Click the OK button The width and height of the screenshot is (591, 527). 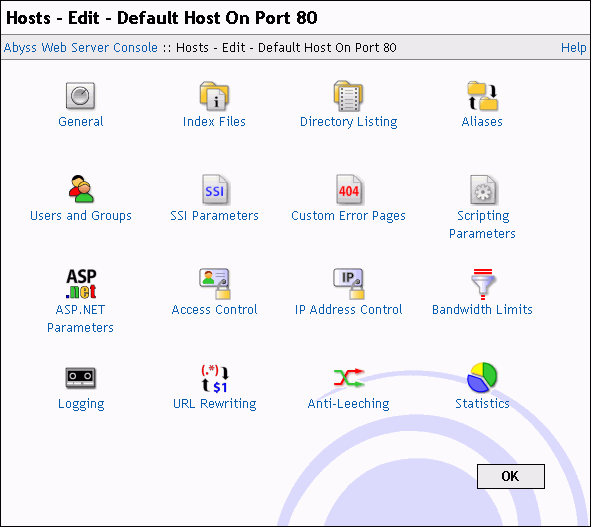tap(511, 476)
